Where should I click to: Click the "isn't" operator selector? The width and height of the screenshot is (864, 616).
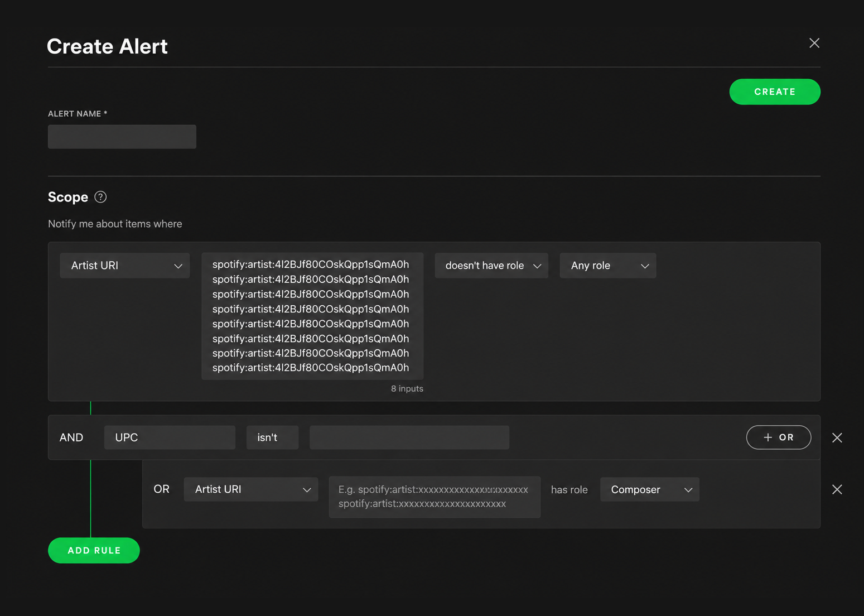point(272,437)
